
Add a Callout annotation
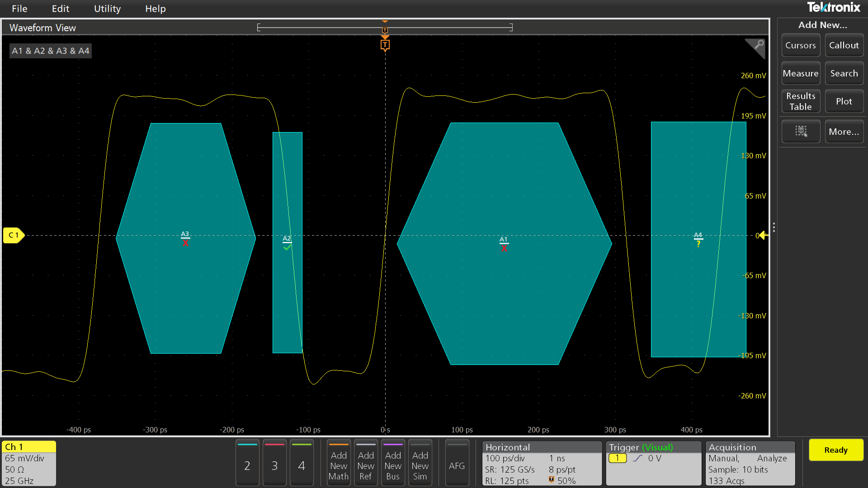pos(844,45)
